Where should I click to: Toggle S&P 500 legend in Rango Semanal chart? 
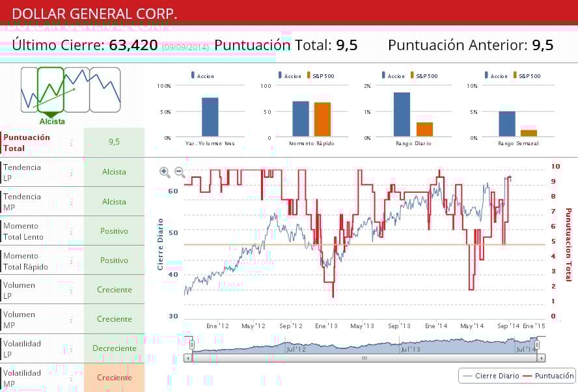[527, 76]
